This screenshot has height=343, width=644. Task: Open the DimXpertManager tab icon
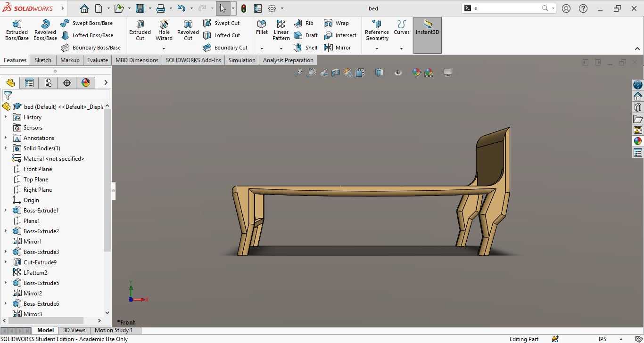click(67, 83)
